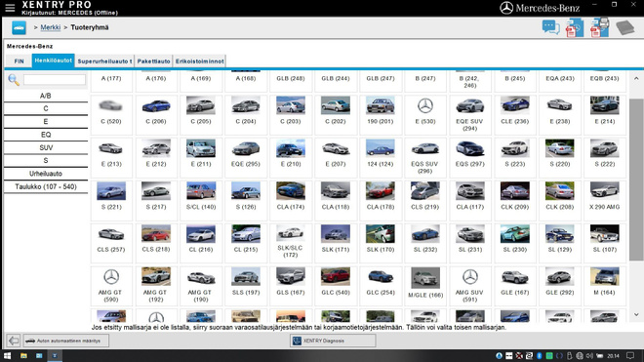Click the Merkki breadcrumb link
This screenshot has height=362, width=644.
coord(51,27)
